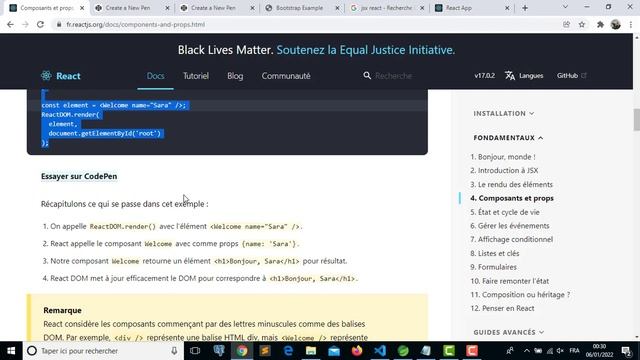Open Chrome extensions puzzle icon
The image size is (640, 360).
click(600, 24)
